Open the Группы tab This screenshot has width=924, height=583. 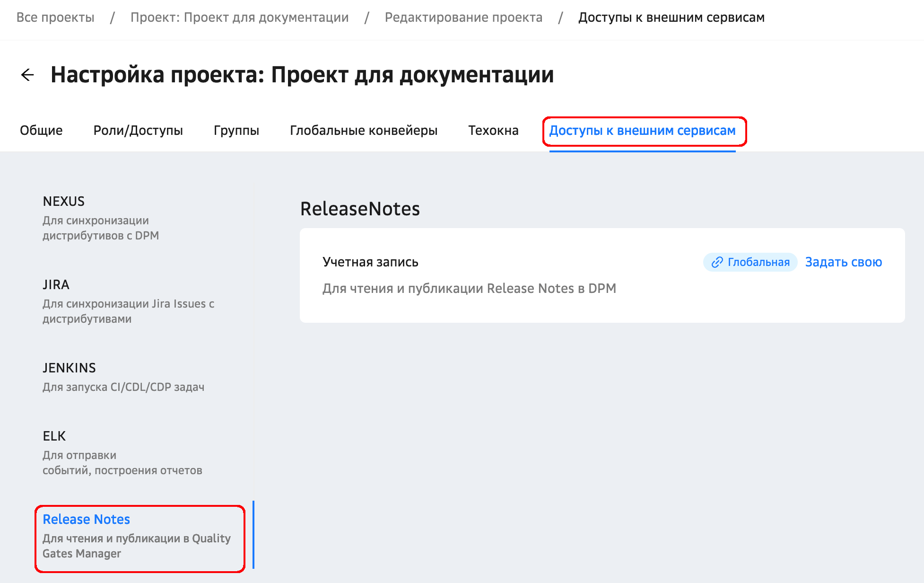236,131
